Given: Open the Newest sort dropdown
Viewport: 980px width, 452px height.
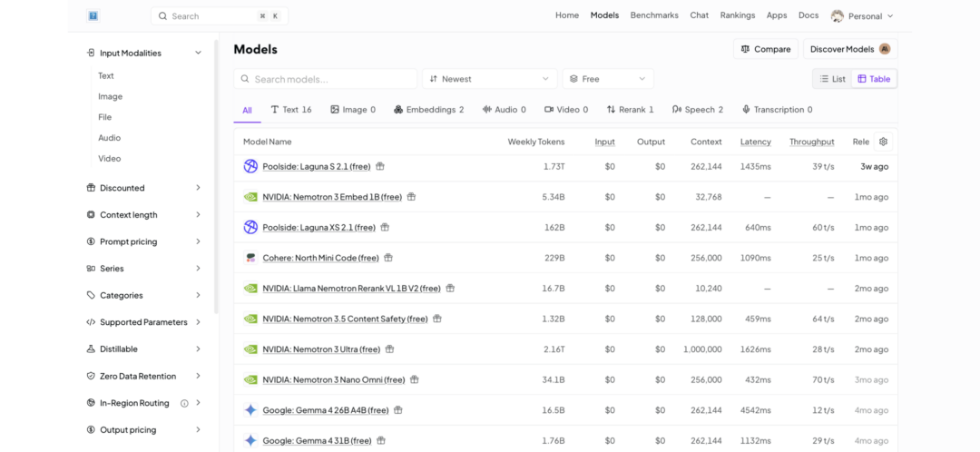Looking at the screenshot, I should pos(489,79).
